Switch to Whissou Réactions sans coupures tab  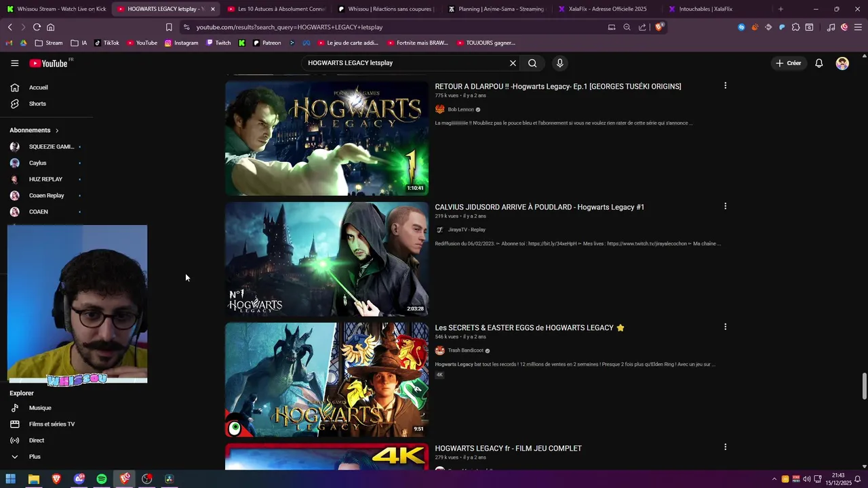[384, 9]
